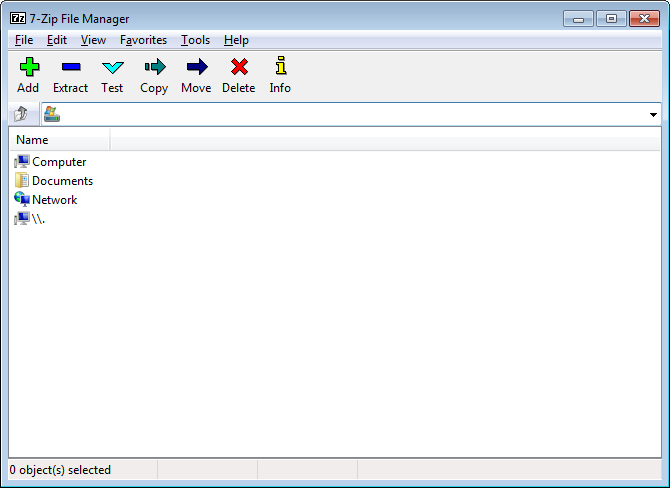Select Computer in the file list
Viewport: 670px width, 488px height.
59,162
